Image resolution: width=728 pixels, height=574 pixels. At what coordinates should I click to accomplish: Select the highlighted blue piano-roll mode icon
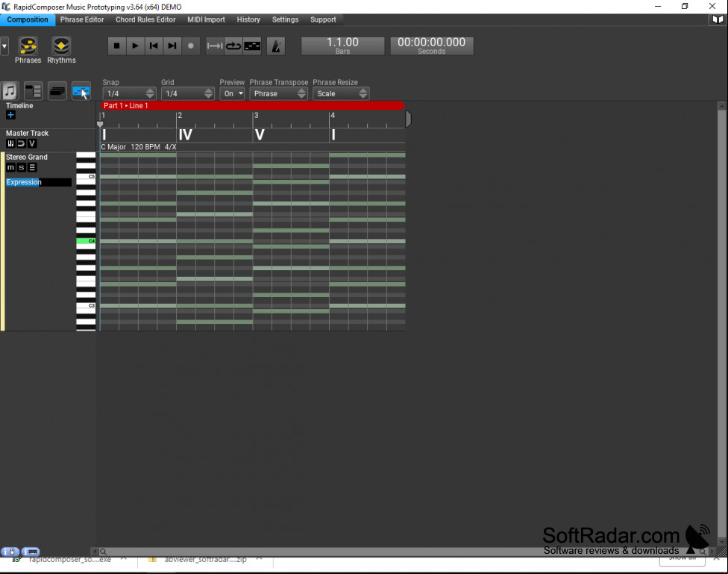click(x=81, y=90)
